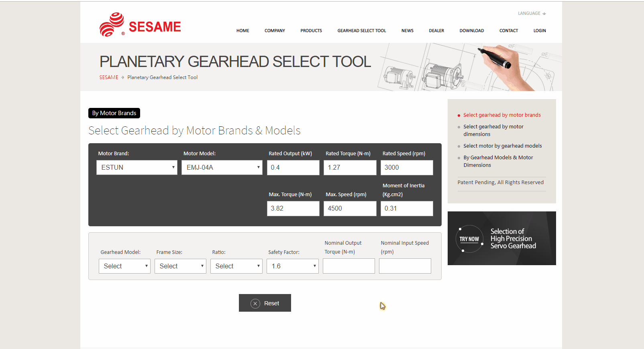Open the COMPANY menu
The height and width of the screenshot is (349, 644).
coord(275,30)
